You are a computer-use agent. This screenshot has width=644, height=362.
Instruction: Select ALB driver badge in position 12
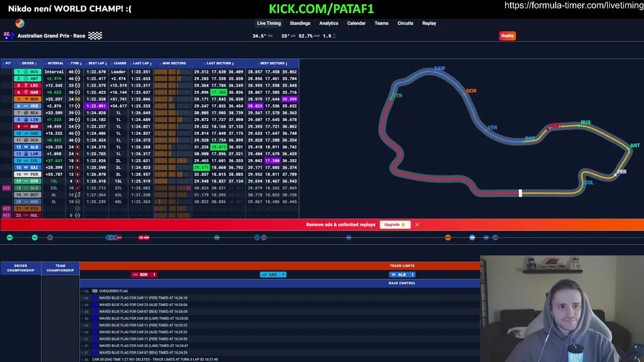coord(28,147)
